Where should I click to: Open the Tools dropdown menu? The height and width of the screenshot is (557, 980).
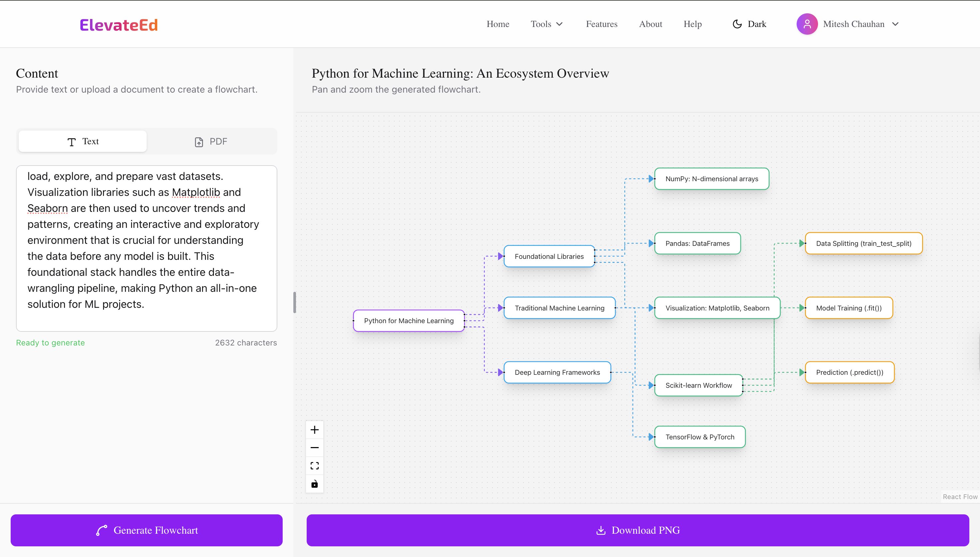[546, 24]
